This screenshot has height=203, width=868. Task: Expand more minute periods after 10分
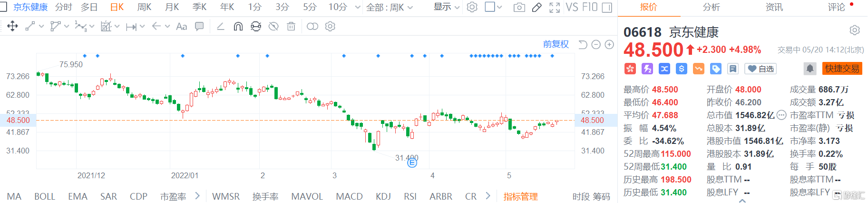click(358, 7)
